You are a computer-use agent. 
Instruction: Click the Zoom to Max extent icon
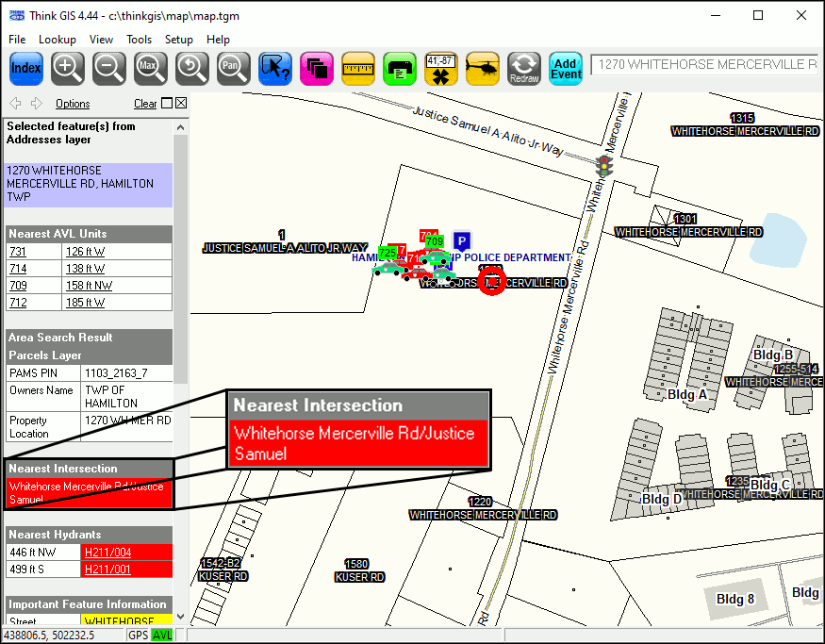[x=150, y=68]
